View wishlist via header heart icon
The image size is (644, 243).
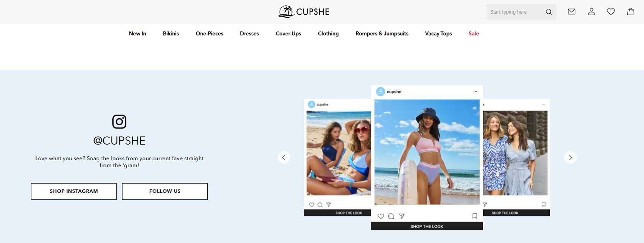pos(611,12)
